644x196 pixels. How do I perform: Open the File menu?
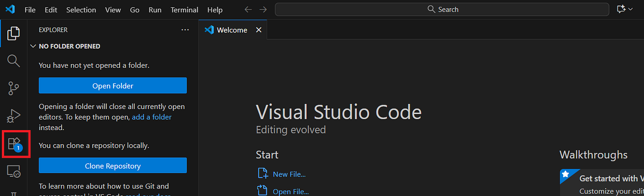30,10
